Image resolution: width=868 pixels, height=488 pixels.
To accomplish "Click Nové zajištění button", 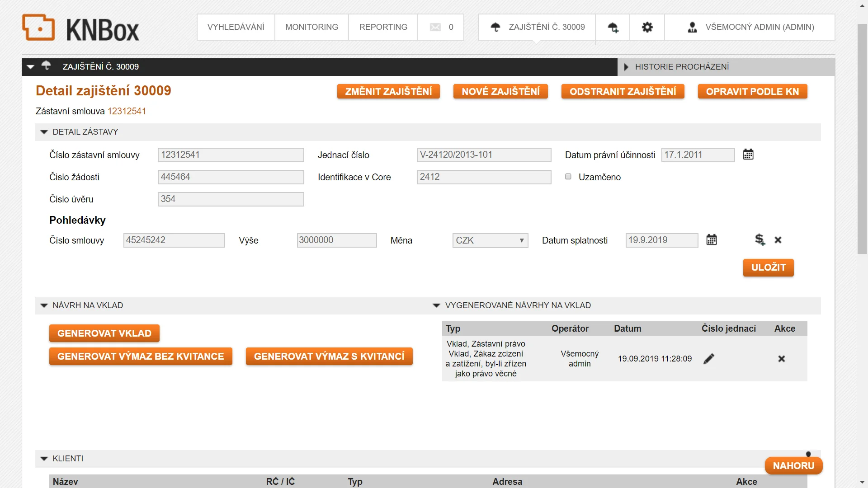I will point(500,91).
